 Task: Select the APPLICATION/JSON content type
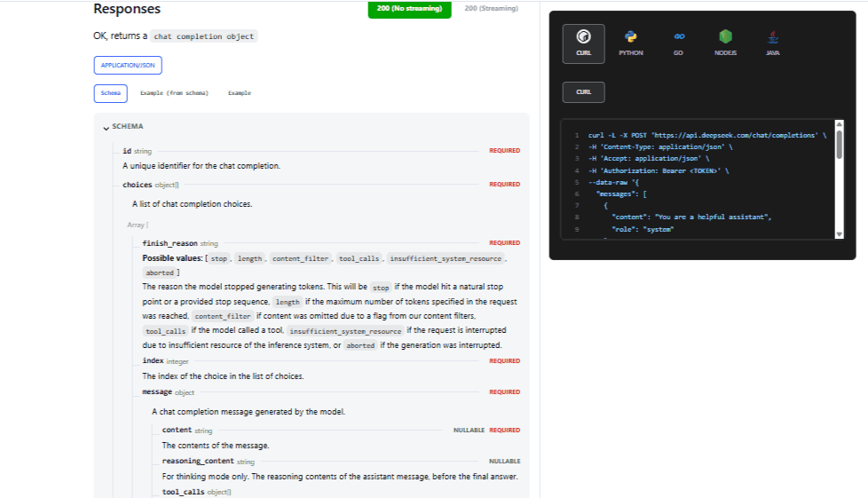click(128, 66)
